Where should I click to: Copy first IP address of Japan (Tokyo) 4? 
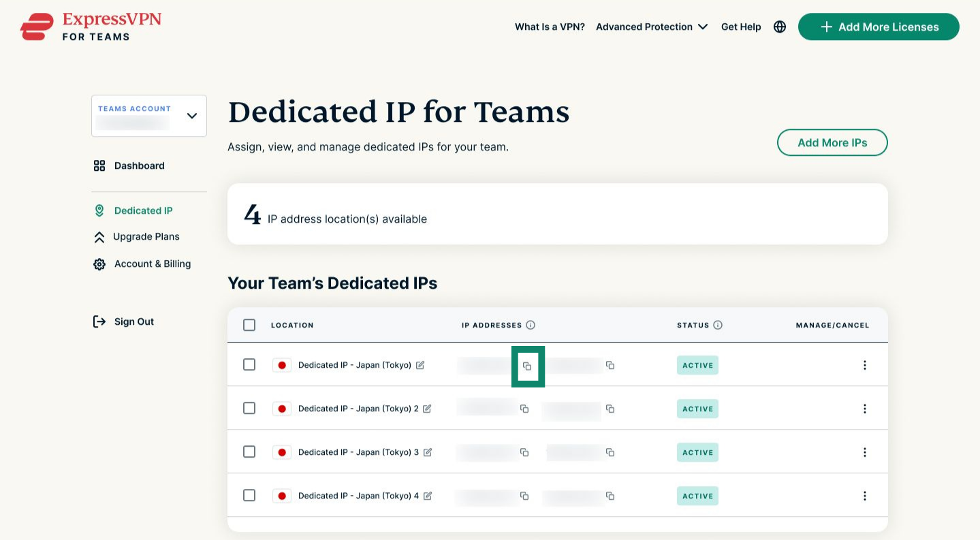click(x=524, y=496)
